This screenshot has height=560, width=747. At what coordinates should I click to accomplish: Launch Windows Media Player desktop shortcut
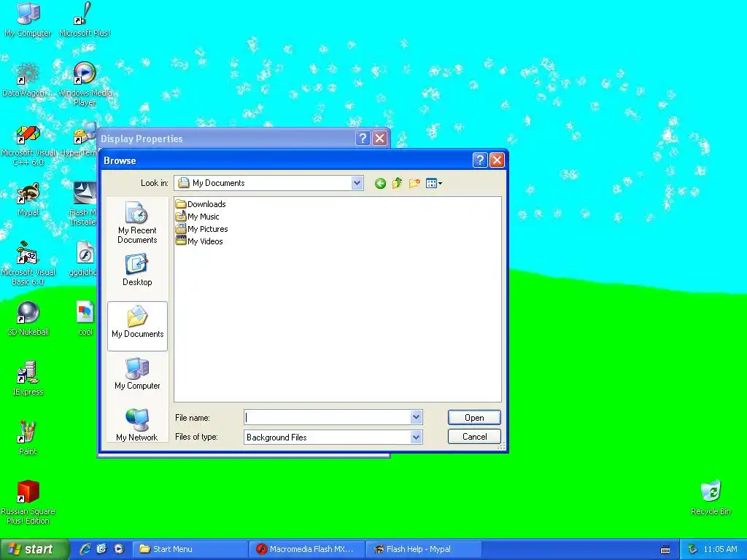[85, 83]
